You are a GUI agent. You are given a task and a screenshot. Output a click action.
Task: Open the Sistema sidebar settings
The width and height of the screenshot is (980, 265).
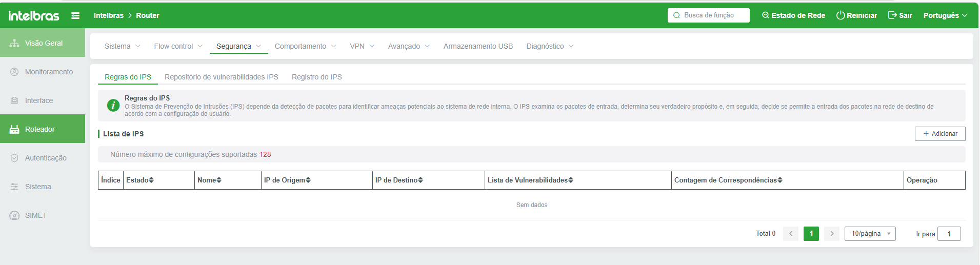click(37, 187)
